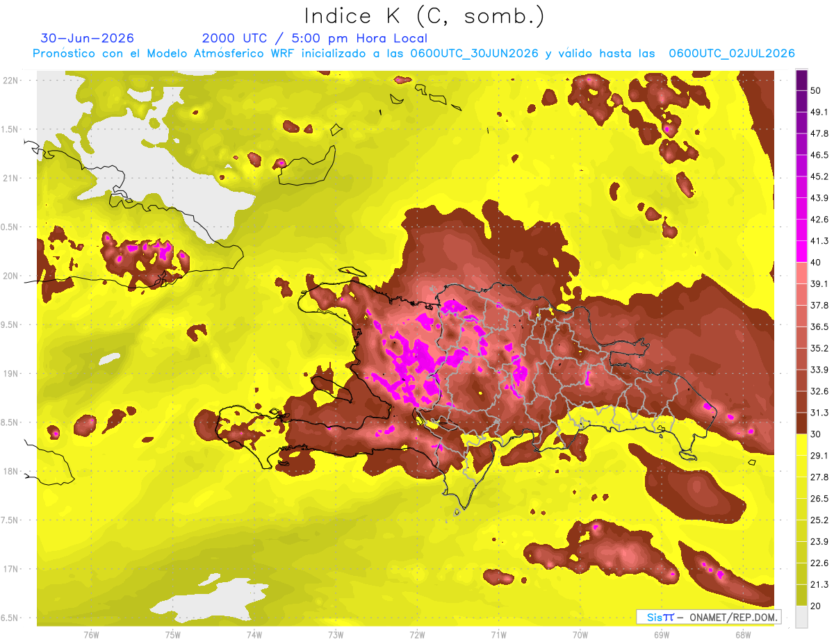
Task: Click the 72W longitude label
Action: point(417,635)
